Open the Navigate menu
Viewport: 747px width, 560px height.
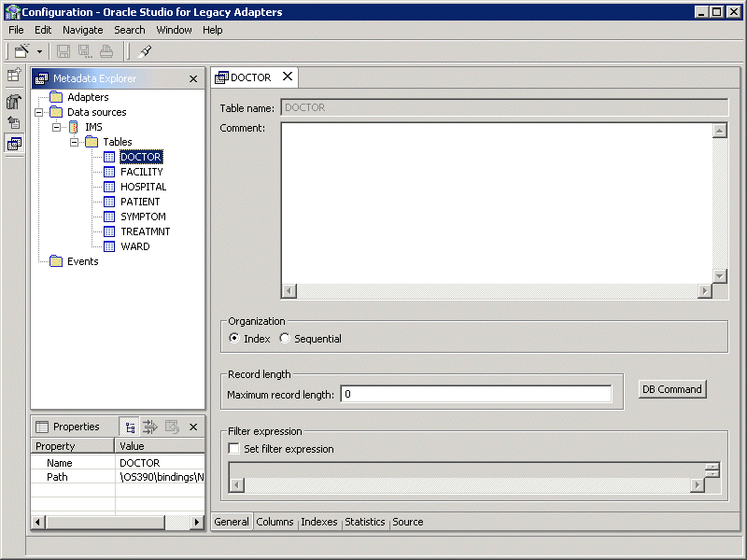click(x=83, y=30)
